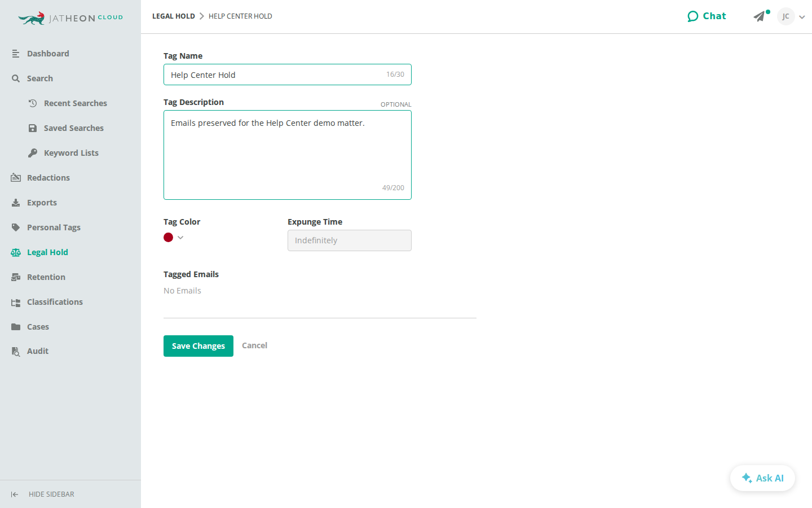Click the Cases folder icon
812x508 pixels.
(16, 327)
